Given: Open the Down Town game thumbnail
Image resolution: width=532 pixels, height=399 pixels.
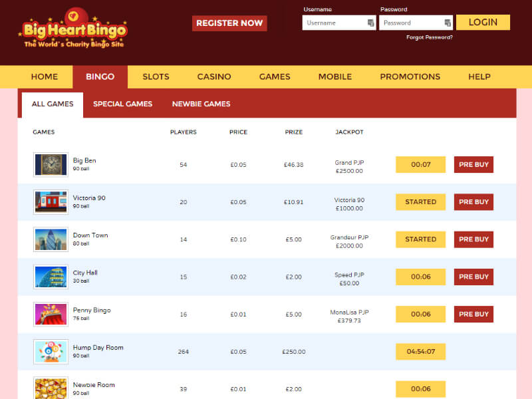Looking at the screenshot, I should tap(51, 239).
